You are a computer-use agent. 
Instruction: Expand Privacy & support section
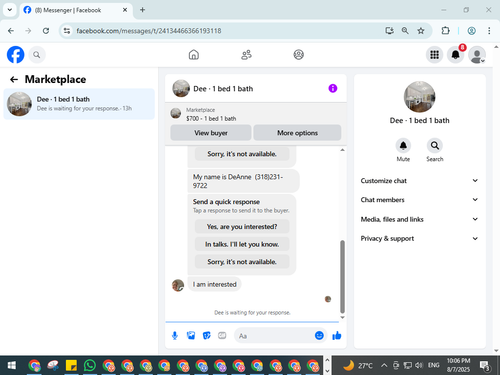[x=419, y=238]
